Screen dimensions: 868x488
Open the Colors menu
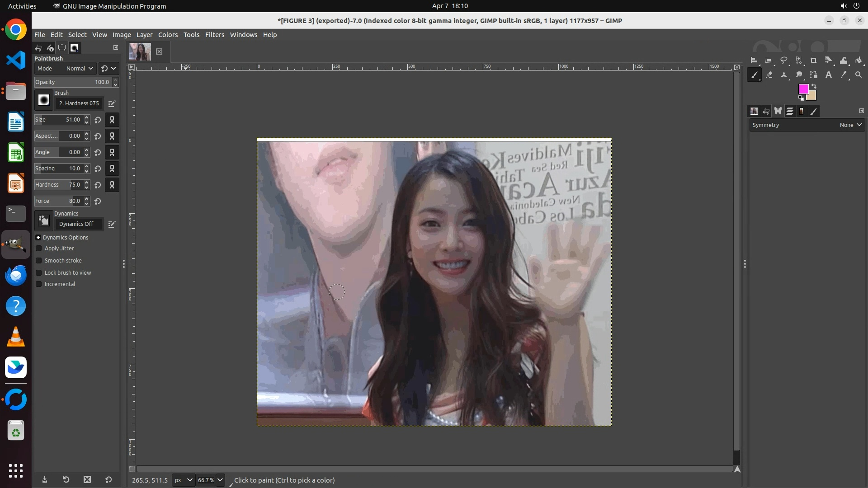pos(168,35)
